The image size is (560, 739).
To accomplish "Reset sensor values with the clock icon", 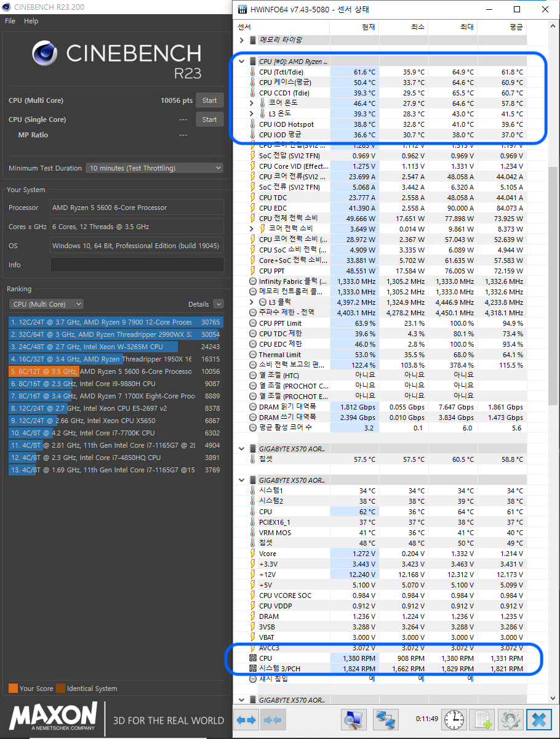I will tap(454, 719).
